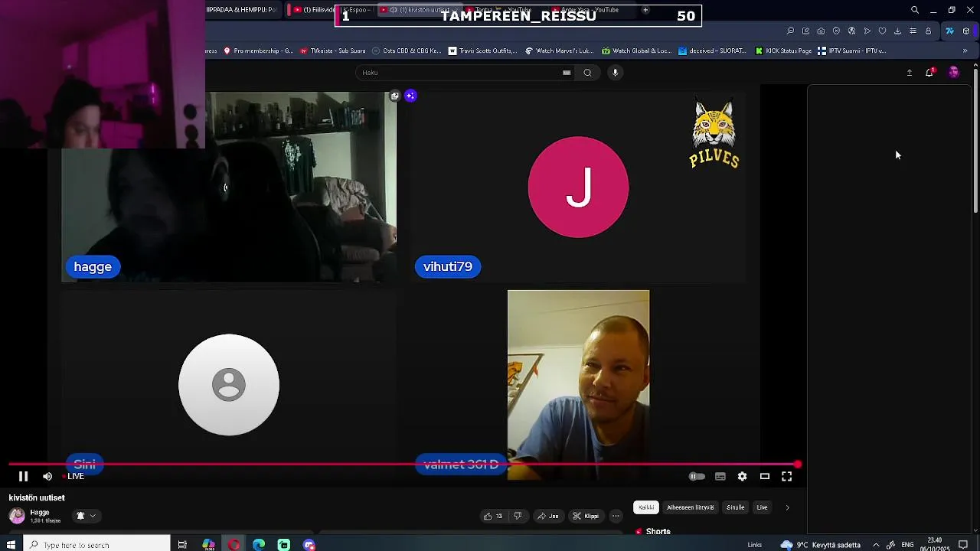
Task: Click the red progress bar scrubber
Action: click(798, 464)
